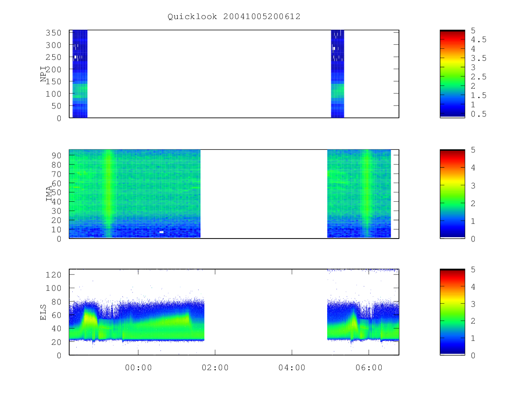Click the '2.5' label on NPI colorbar
Image resolution: width=532 pixels, height=399 pixels.
point(478,77)
